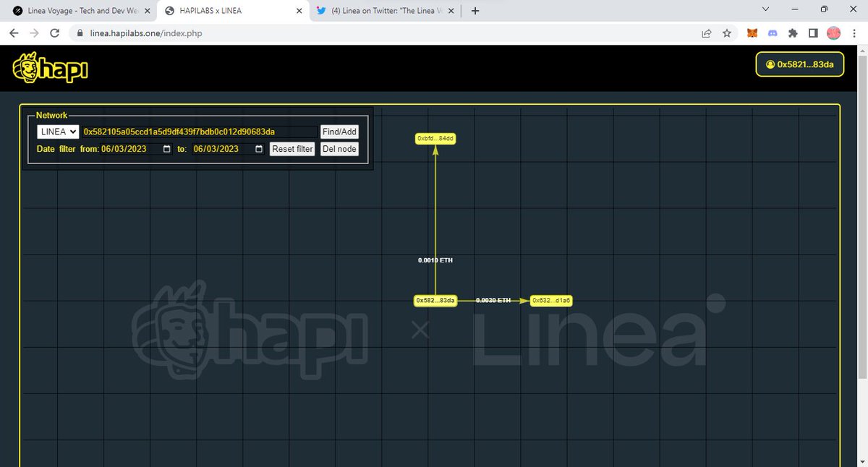Switch to the Linea on Twitter tab
This screenshot has width=868, height=467.
[383, 12]
